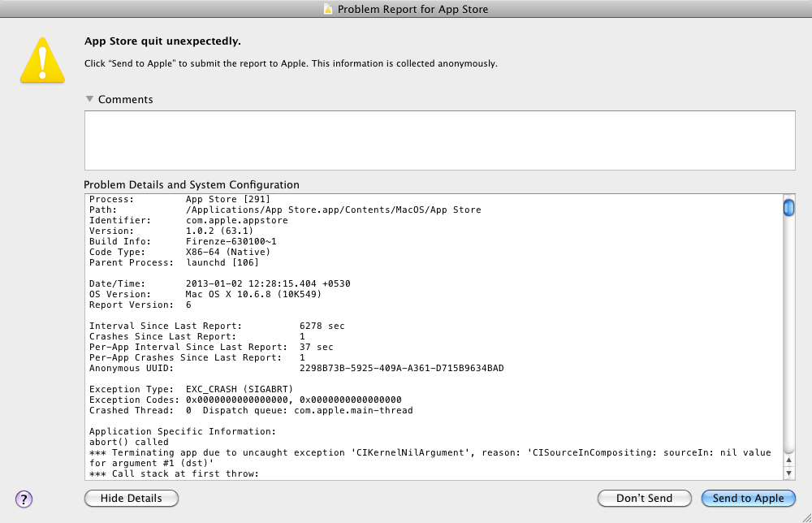Click the 'Process: App Store [291]' line
This screenshot has height=523, width=812.
click(179, 199)
